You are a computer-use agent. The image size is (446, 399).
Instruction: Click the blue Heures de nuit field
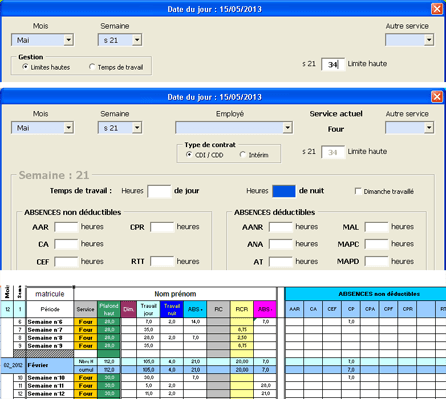[284, 191]
